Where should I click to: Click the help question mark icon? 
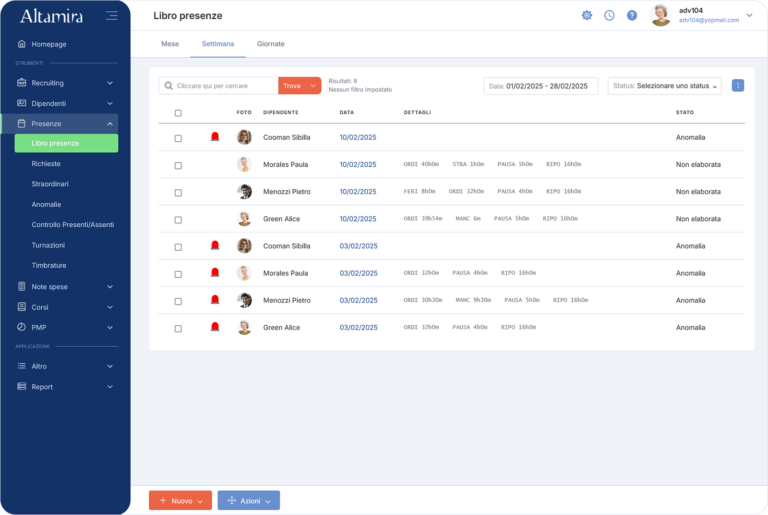(632, 15)
